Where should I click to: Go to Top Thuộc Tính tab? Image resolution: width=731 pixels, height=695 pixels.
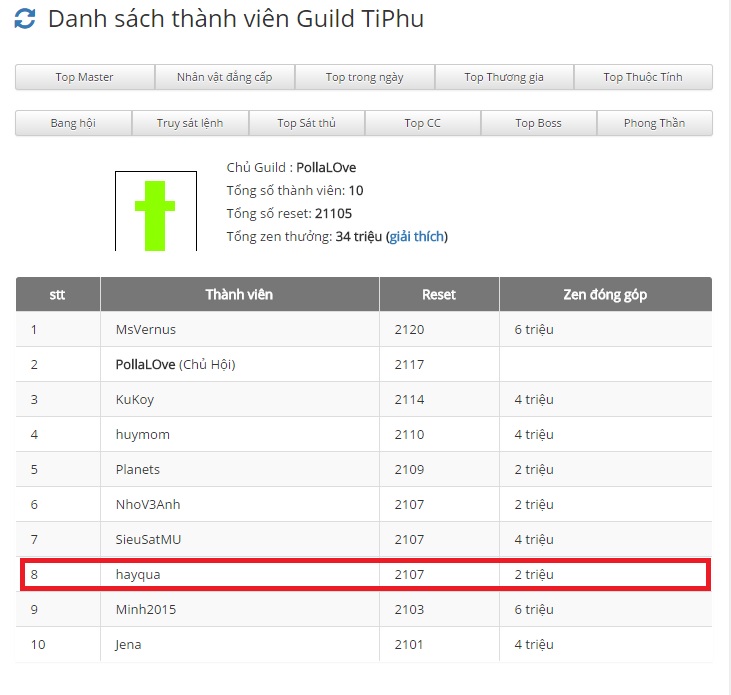point(643,77)
